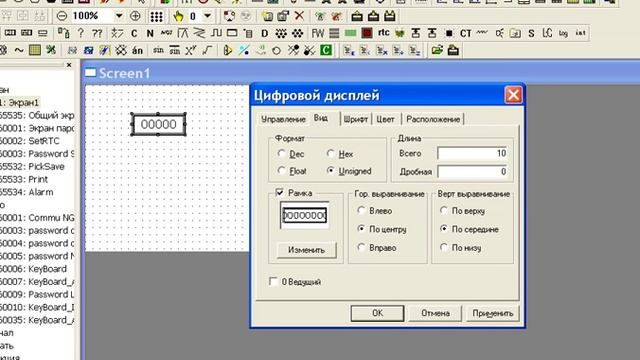The height and width of the screenshot is (360, 640).
Task: Click the dark red square icon
Action: pos(367,33)
